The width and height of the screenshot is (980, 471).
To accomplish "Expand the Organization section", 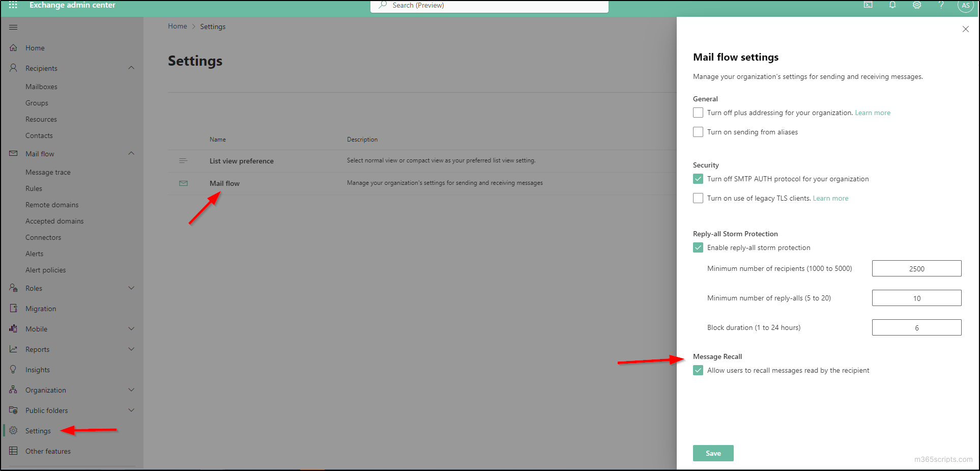I will coord(131,390).
